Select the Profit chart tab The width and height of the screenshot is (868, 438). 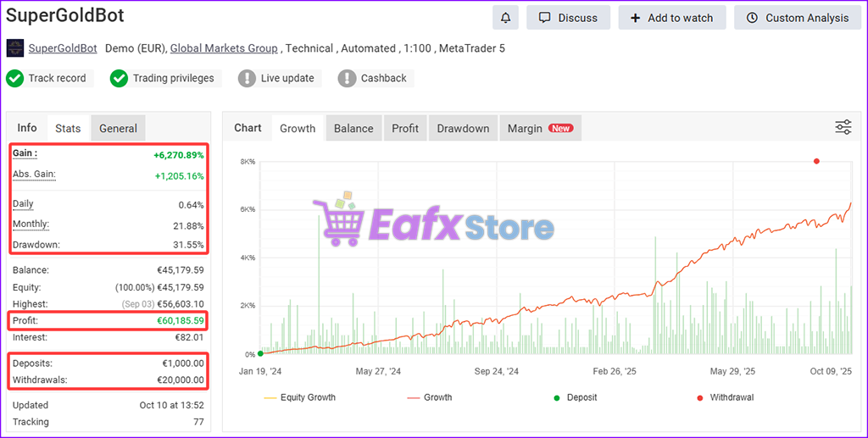tap(405, 128)
